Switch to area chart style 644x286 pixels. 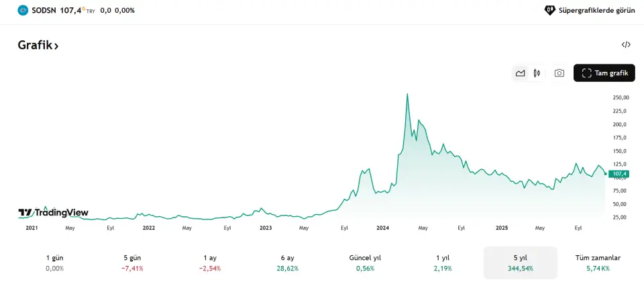point(520,73)
